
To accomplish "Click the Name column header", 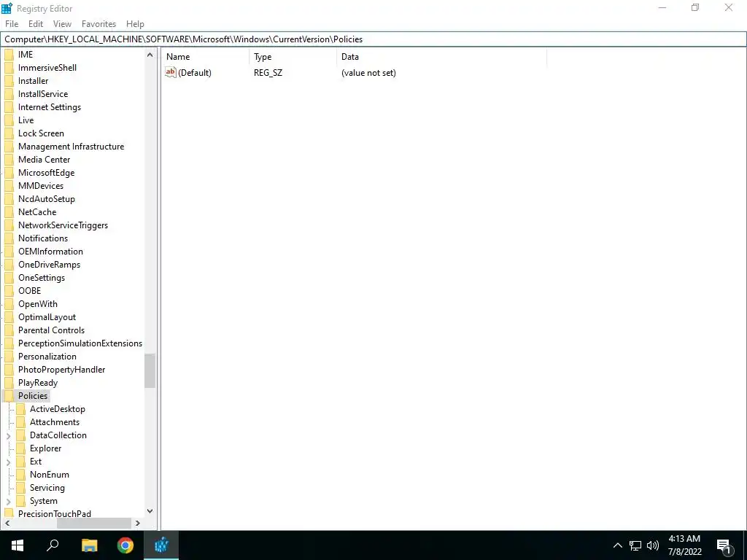I will click(x=205, y=57).
